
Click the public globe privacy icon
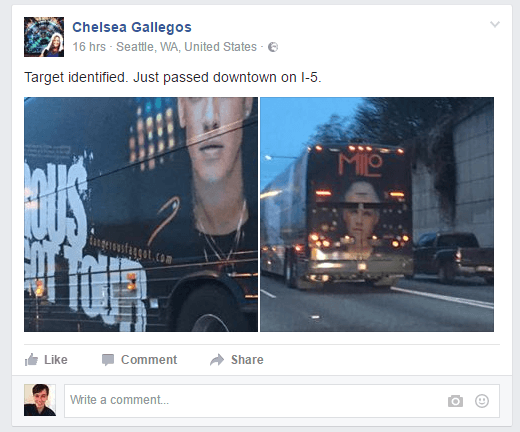(273, 47)
